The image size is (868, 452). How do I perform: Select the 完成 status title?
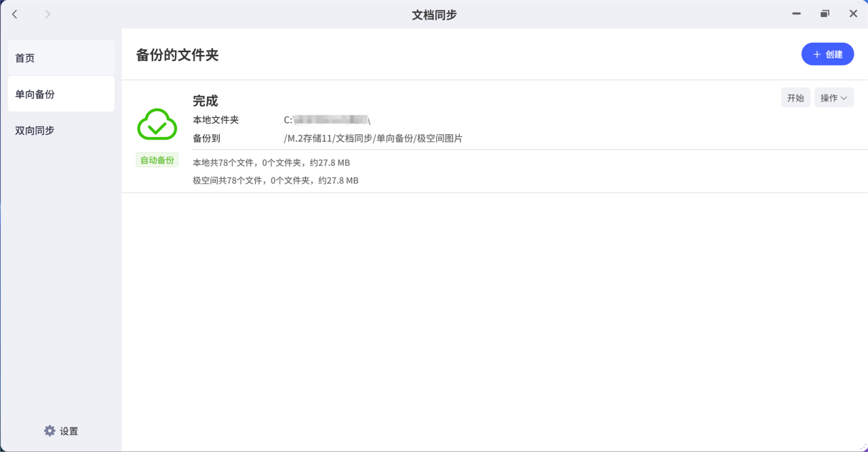[205, 101]
